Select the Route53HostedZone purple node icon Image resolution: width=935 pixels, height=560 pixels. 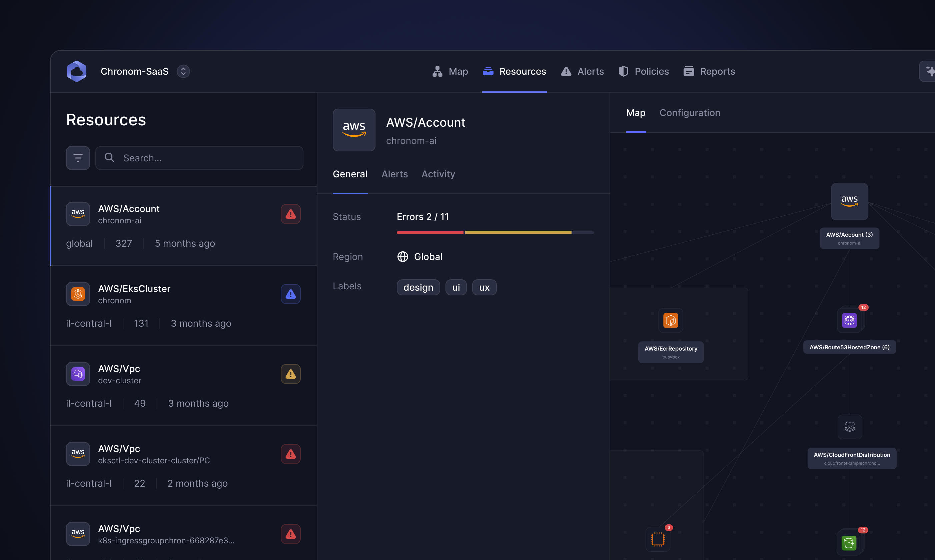(849, 320)
